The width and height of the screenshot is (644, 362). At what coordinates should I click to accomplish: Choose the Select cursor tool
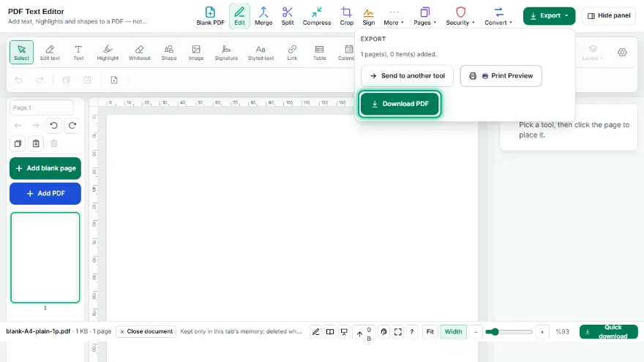click(x=21, y=53)
